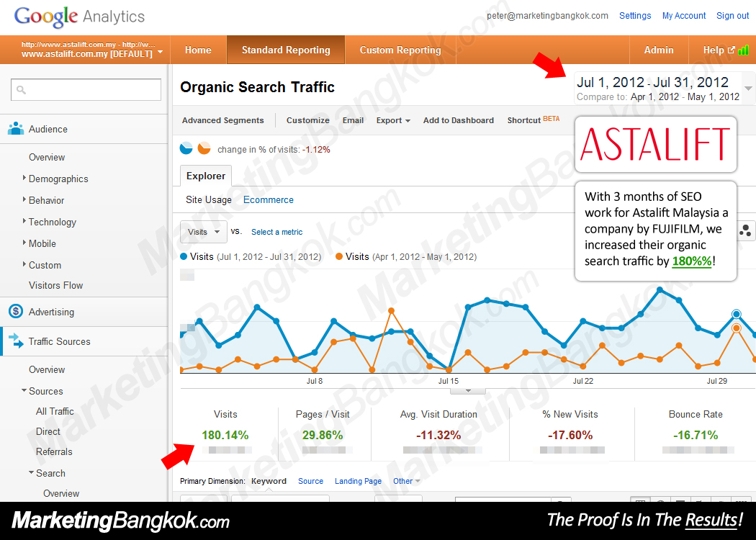Go to the Home tab
The image size is (756, 540).
(198, 50)
